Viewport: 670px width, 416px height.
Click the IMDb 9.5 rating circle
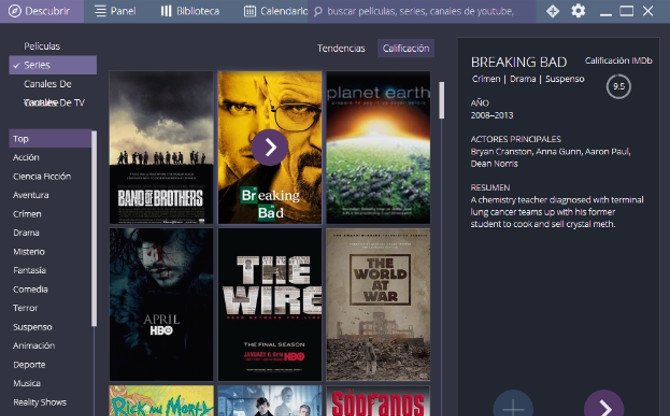point(618,86)
